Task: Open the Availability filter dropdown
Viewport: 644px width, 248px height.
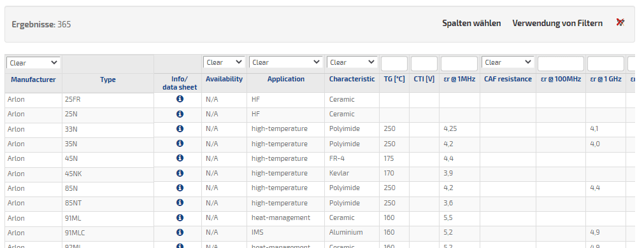Action: 224,62
